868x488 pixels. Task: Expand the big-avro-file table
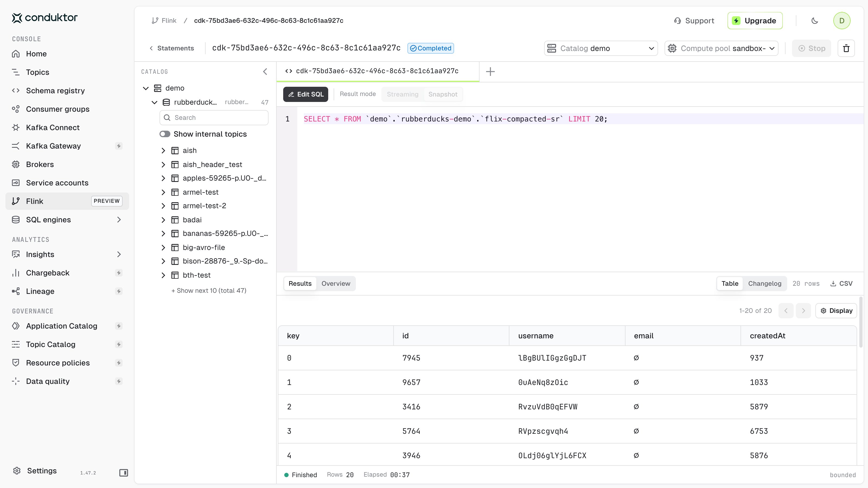point(163,248)
